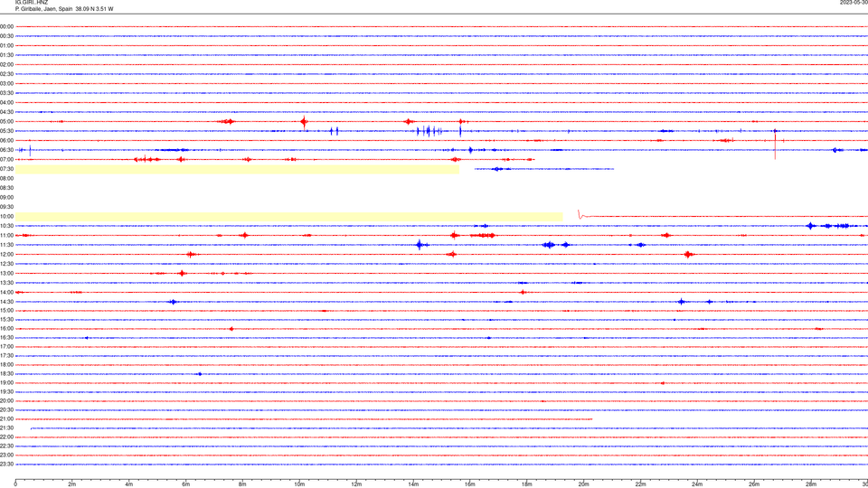Screen dimensions: 868x488
Task: Select the 22:00 row time label
Action: point(6,437)
